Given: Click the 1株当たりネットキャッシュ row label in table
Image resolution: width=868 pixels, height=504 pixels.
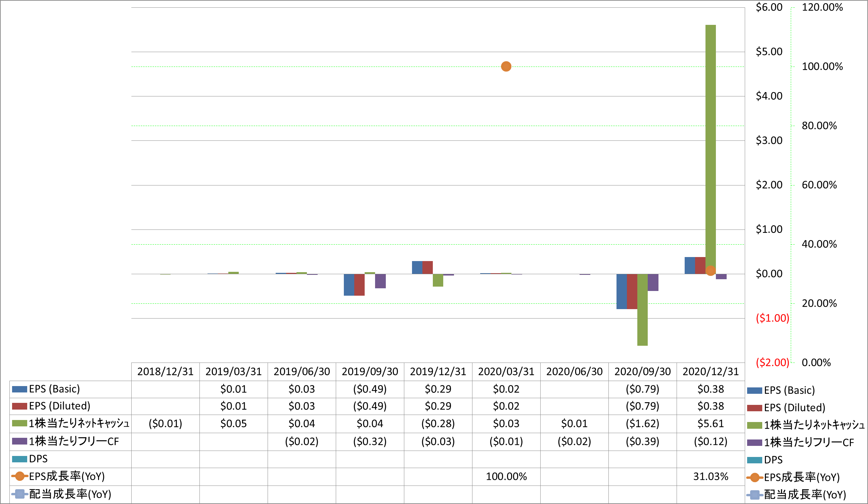Looking at the screenshot, I should pyautogui.click(x=79, y=423).
